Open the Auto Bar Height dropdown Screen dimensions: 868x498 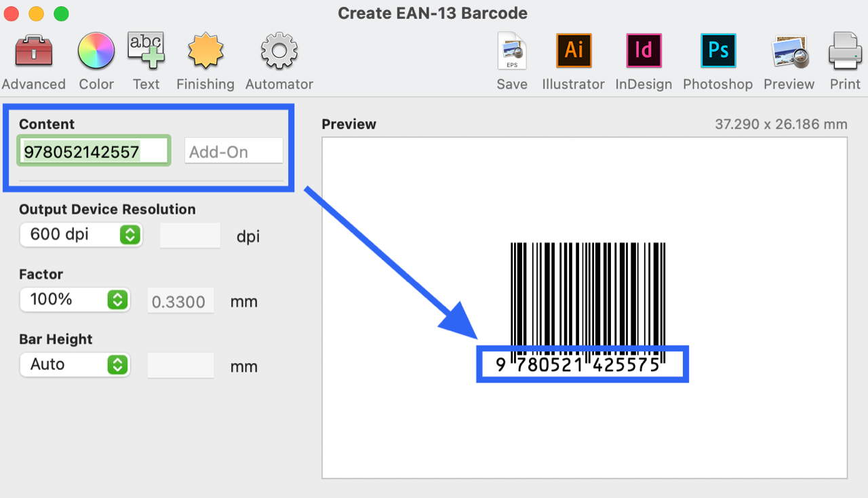pos(75,364)
